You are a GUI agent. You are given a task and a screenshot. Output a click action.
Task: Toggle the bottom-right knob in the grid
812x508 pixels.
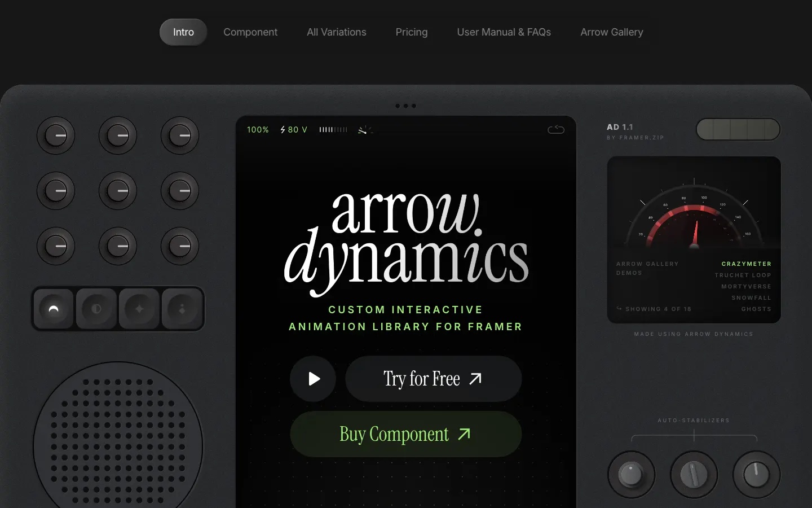(x=180, y=246)
